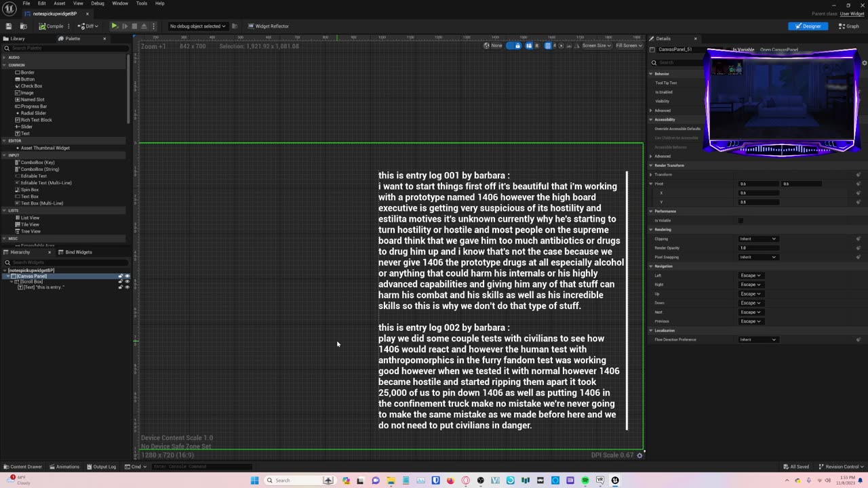The width and height of the screenshot is (868, 488).
Task: Start Play simulation with green arrow
Action: [114, 26]
